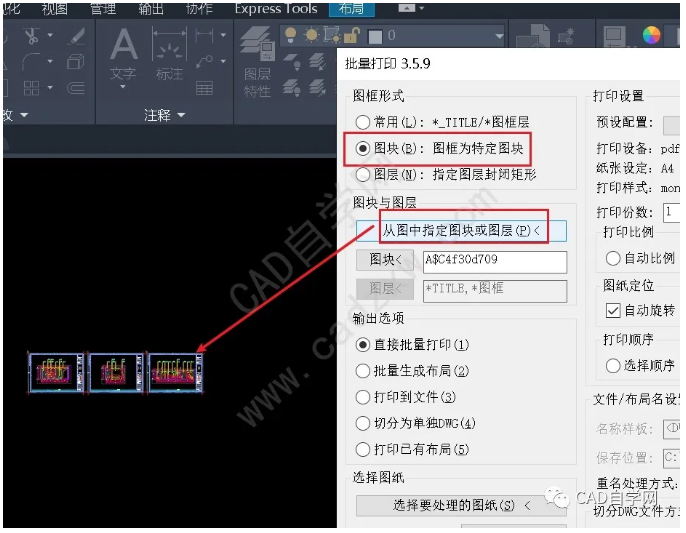The height and width of the screenshot is (533, 686).
Task: Open the 输出 ribbon tab
Action: [151, 9]
